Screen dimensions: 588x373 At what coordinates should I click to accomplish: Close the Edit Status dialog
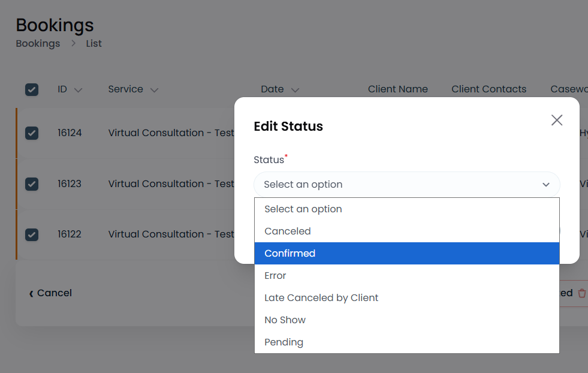(x=556, y=120)
